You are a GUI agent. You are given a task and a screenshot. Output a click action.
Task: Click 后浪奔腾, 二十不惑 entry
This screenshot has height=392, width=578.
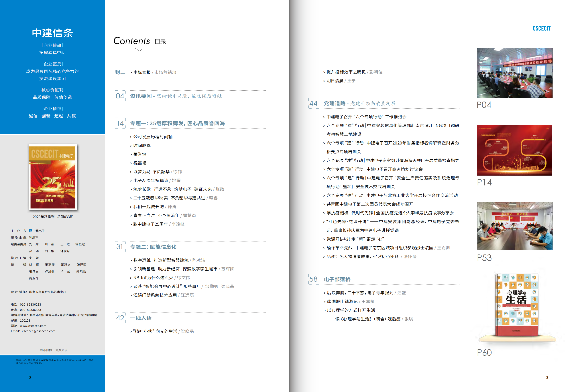point(365,293)
